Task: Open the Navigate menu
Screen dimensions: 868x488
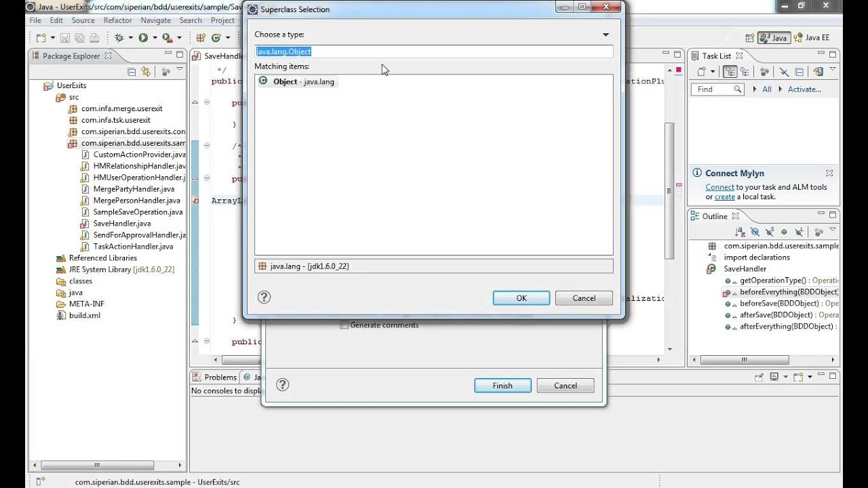Action: 156,20
